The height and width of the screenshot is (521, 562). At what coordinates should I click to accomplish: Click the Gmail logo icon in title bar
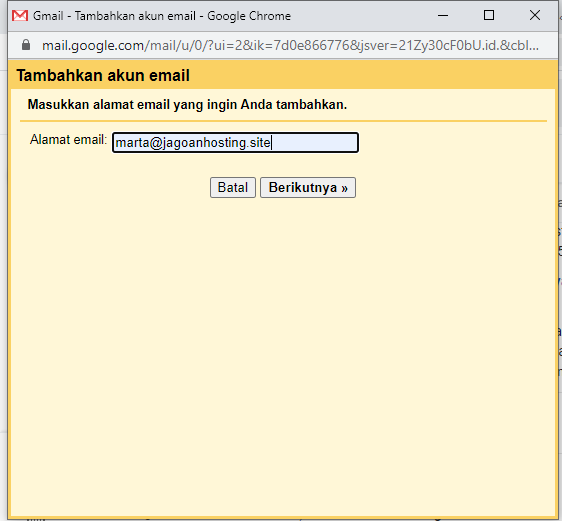(20, 16)
